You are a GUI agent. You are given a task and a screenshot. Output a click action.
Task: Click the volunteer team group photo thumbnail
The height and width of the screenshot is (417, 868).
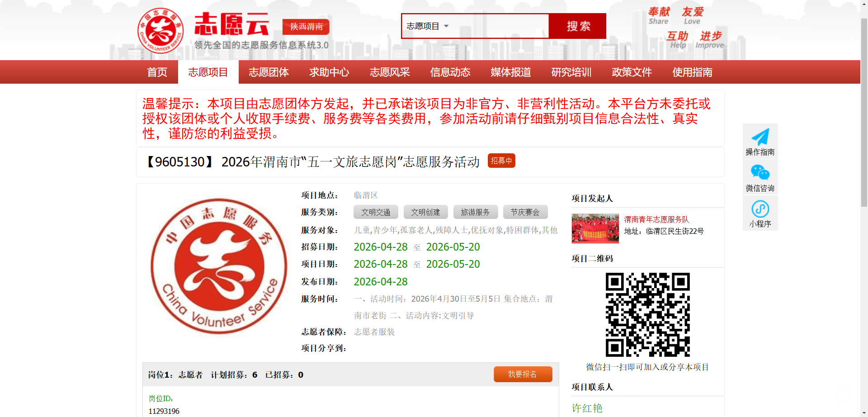pos(595,228)
